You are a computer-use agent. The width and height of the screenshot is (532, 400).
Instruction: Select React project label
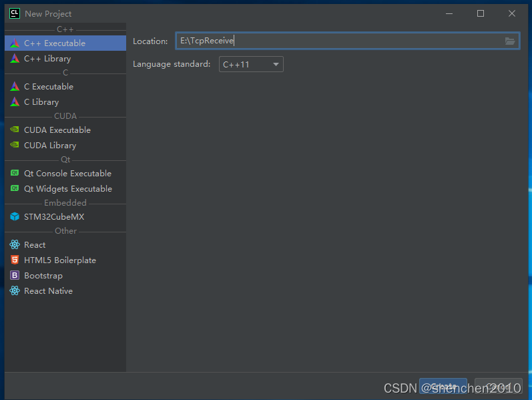pyautogui.click(x=35, y=245)
